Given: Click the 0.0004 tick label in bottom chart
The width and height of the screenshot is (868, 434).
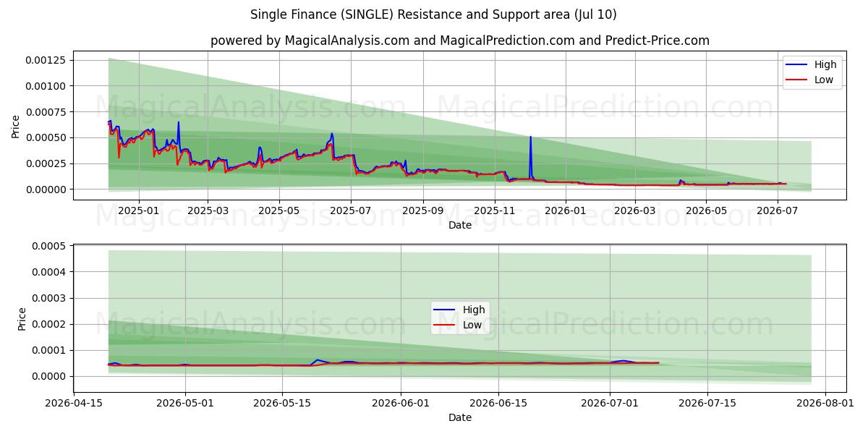Looking at the screenshot, I should pos(49,273).
